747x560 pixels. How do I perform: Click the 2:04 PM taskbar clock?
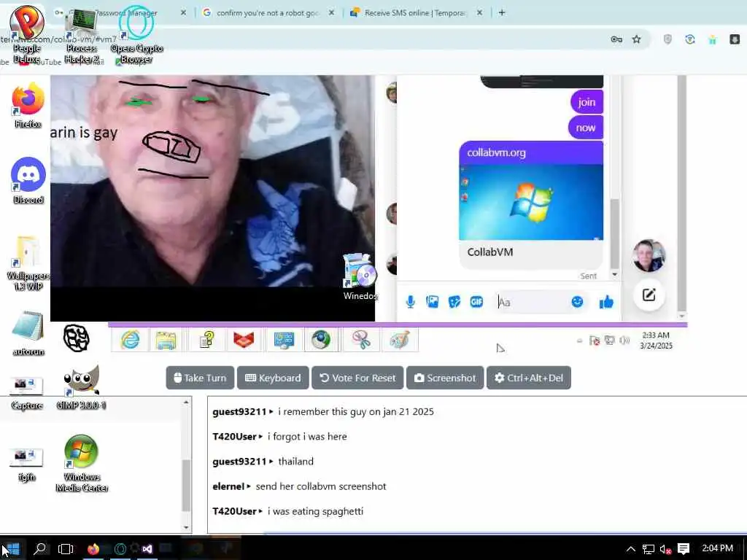(718, 548)
